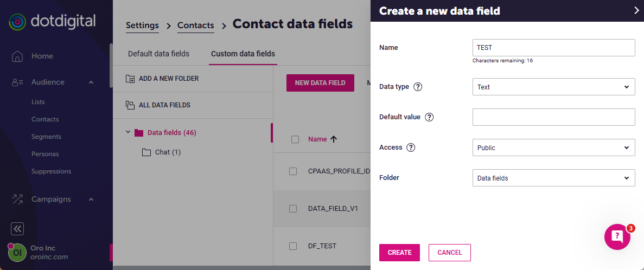Tick the CPAAS_PROFILE_ID row checkbox
The width and height of the screenshot is (644, 270).
tap(293, 171)
